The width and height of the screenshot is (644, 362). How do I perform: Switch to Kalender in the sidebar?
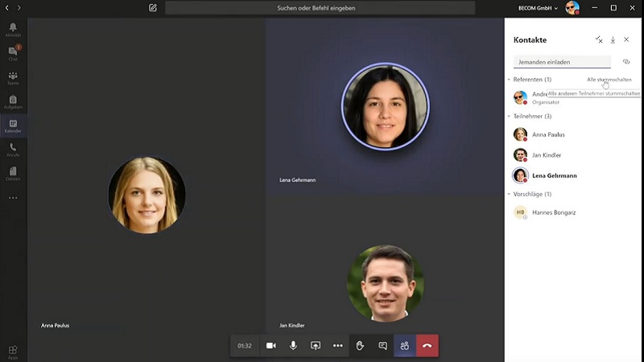[x=13, y=125]
